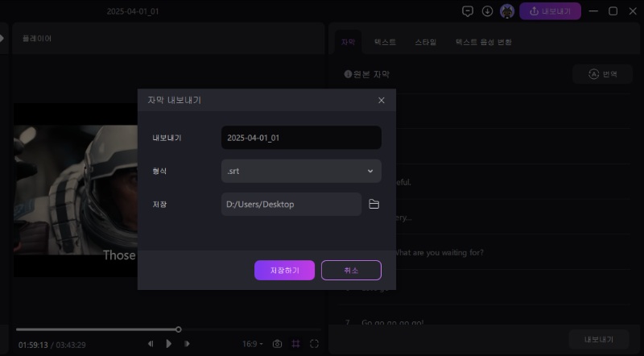Open the 형식 .srt format dropdown

301,171
